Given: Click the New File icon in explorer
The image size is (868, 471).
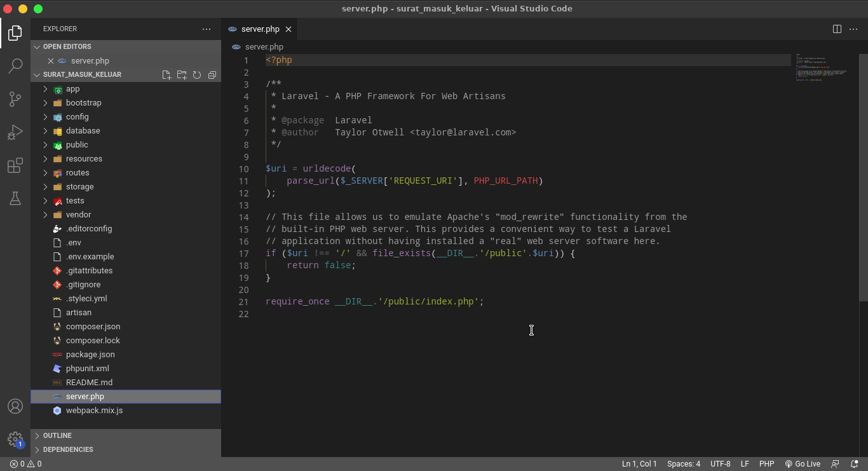Looking at the screenshot, I should point(166,75).
